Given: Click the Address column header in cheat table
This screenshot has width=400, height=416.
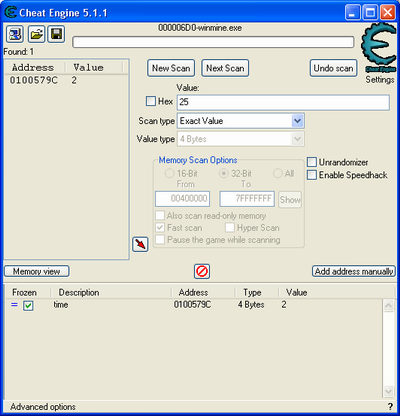Looking at the screenshot, I should point(193,292).
